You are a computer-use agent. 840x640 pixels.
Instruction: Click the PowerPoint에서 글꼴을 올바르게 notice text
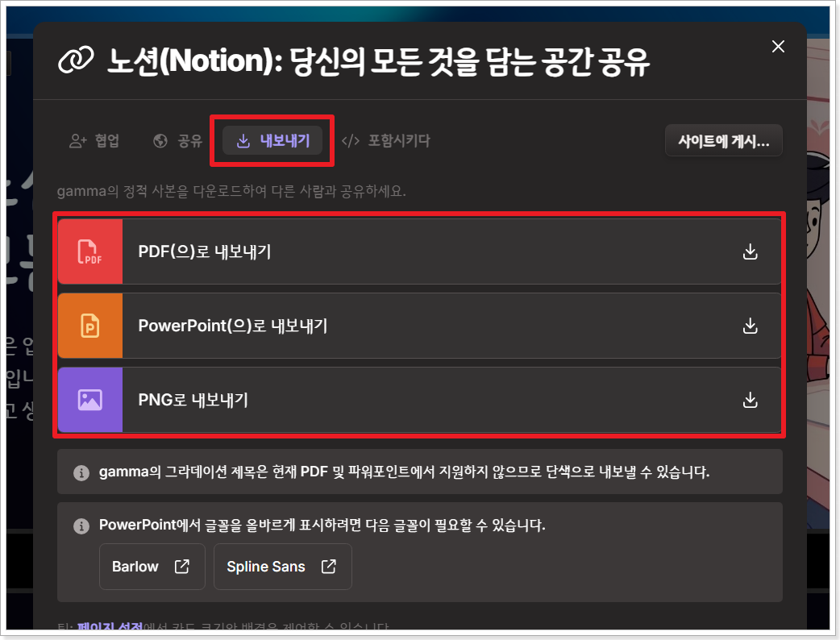click(322, 525)
